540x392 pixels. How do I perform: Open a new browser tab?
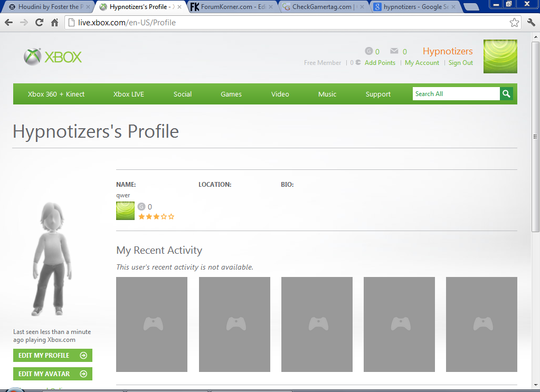pyautogui.click(x=471, y=7)
